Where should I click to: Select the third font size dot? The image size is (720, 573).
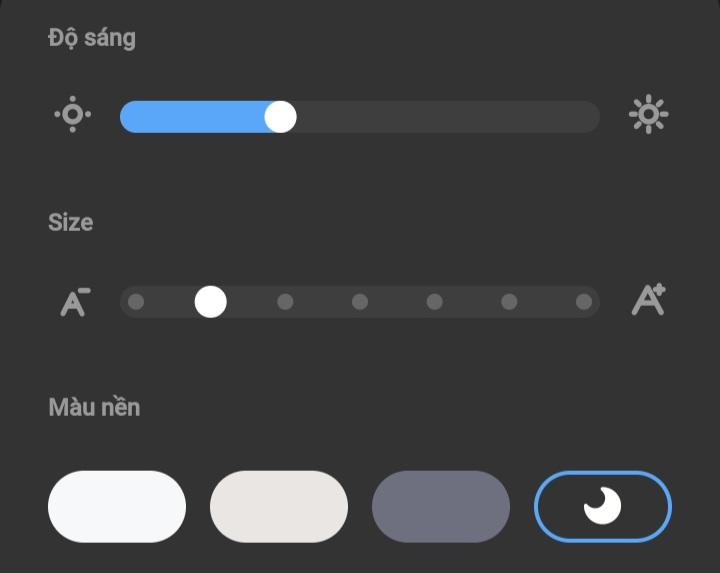pyautogui.click(x=285, y=302)
